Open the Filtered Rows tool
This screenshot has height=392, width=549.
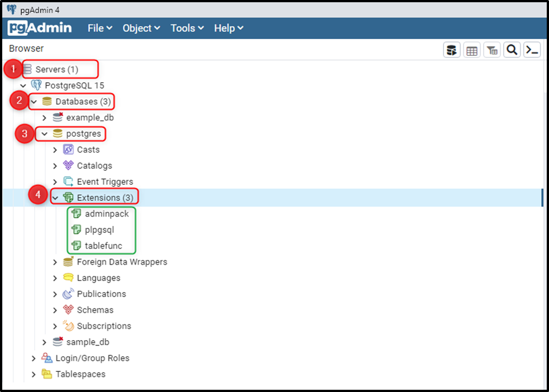click(492, 50)
